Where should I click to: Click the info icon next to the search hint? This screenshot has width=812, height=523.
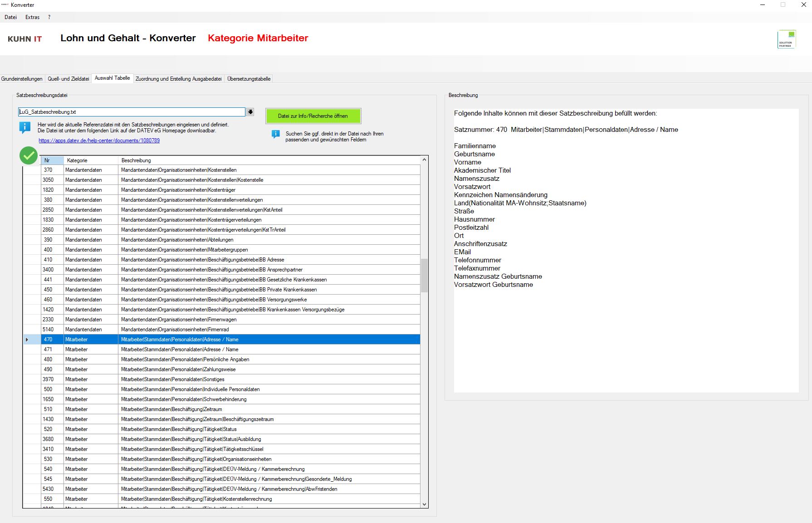click(x=275, y=134)
